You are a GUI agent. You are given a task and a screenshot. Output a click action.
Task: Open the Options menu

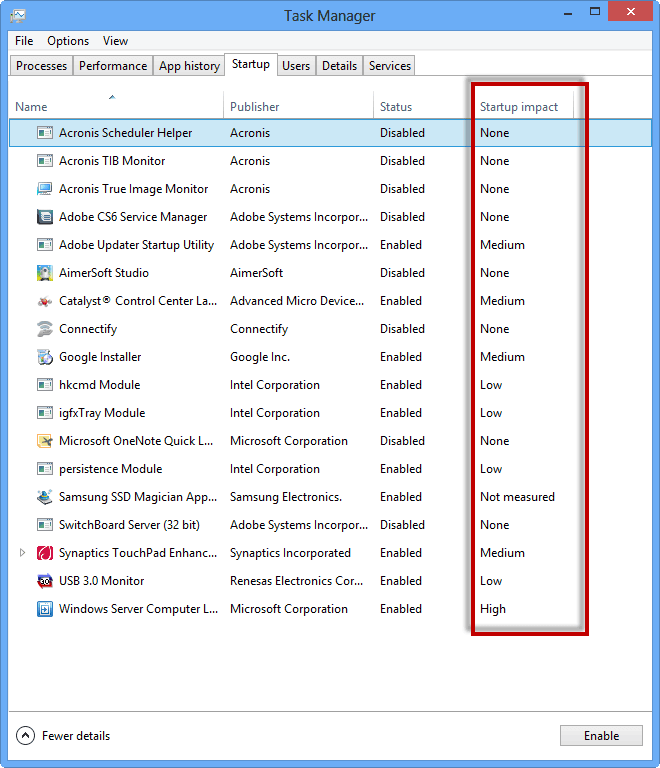(68, 41)
